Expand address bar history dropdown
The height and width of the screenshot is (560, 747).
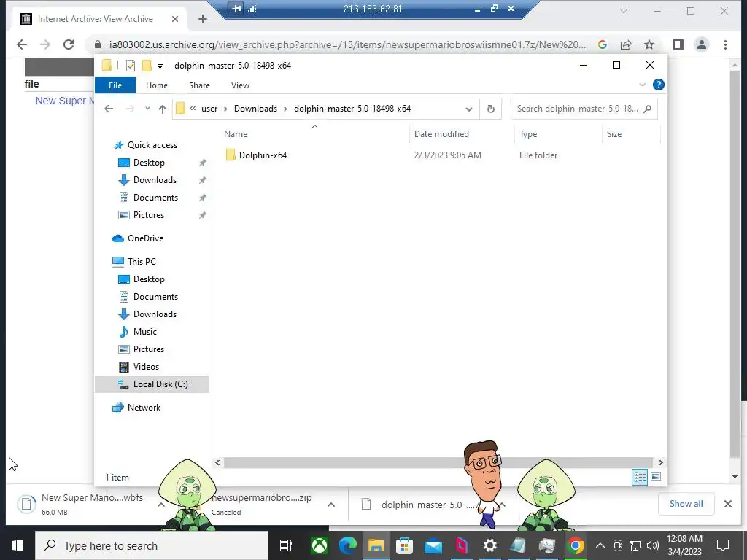coord(469,109)
